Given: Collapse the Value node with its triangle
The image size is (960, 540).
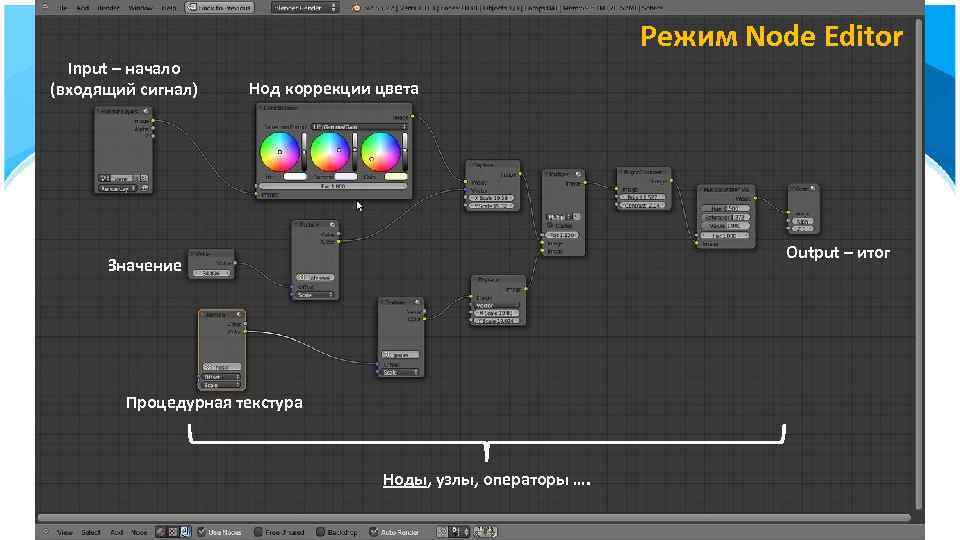Looking at the screenshot, I should (193, 253).
